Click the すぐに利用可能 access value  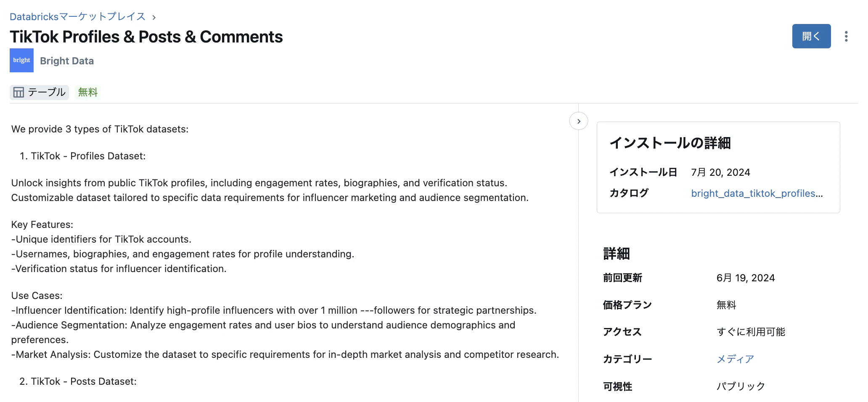pyautogui.click(x=751, y=332)
